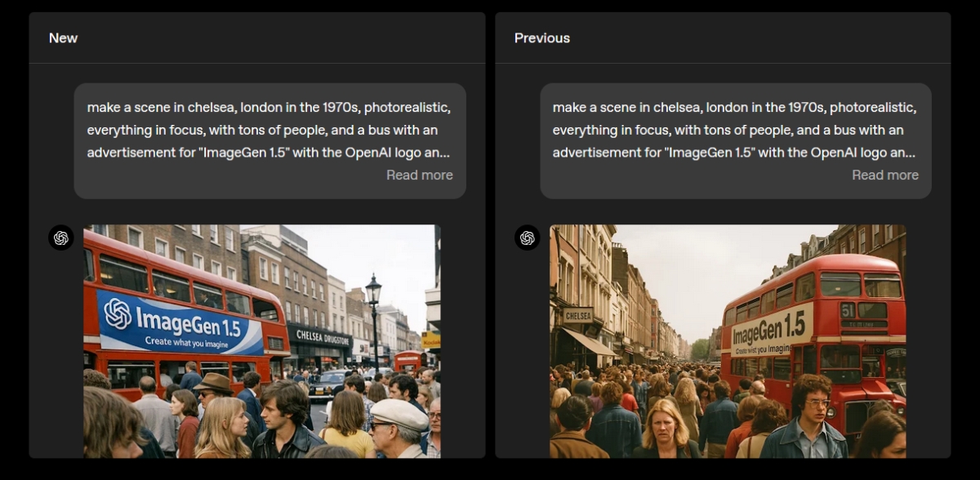The image size is (980, 480).
Task: Click the ChatGPT avatar icon in Previous panel
Action: pyautogui.click(x=527, y=238)
